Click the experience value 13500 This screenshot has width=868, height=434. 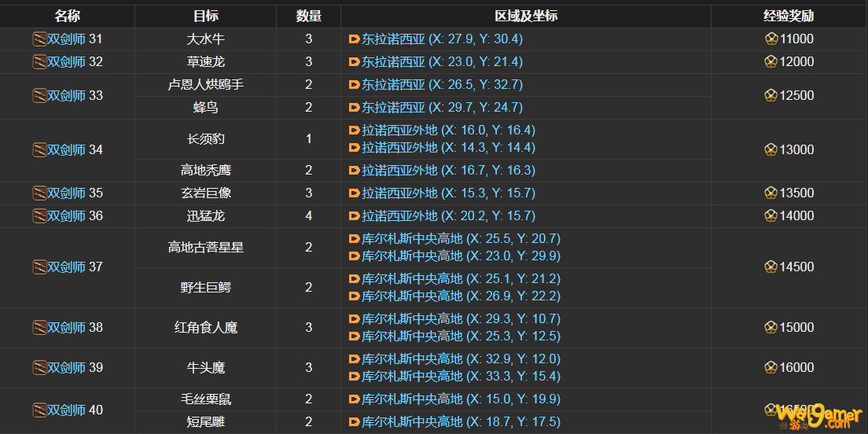click(x=796, y=193)
